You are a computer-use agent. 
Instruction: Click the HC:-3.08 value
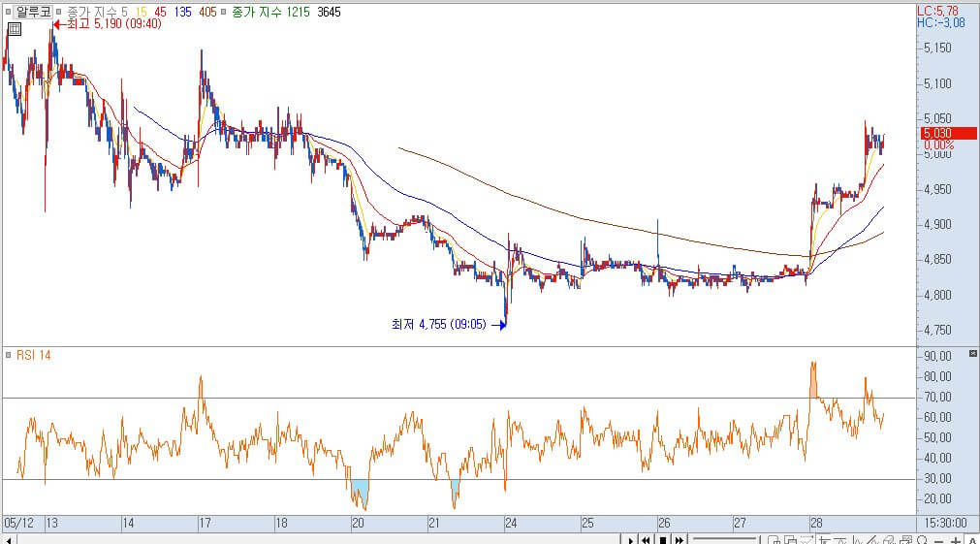pyautogui.click(x=940, y=22)
